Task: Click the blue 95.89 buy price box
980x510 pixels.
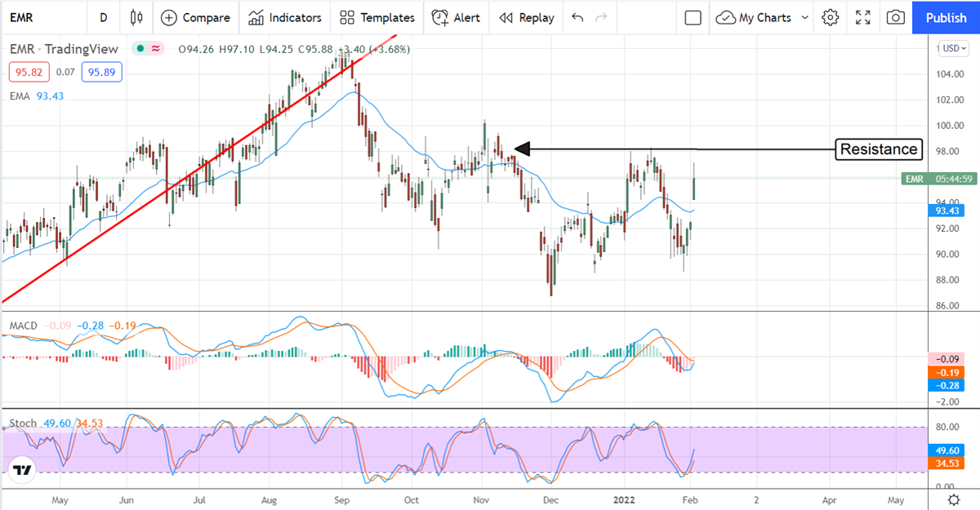Action: [101, 72]
